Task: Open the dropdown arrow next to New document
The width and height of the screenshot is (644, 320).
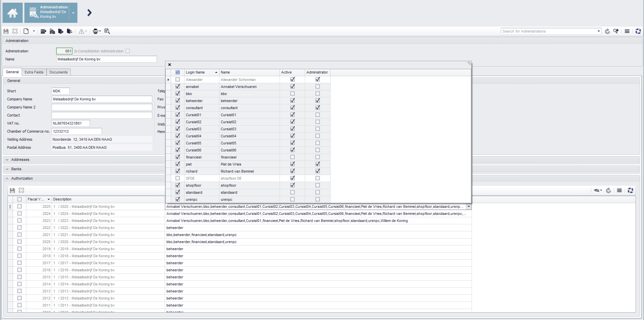Action: [34, 31]
